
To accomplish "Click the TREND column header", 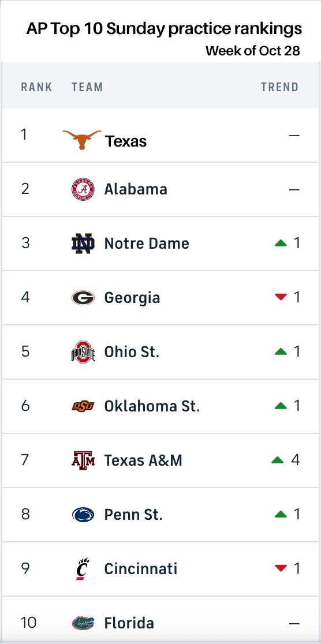I will coord(280,87).
